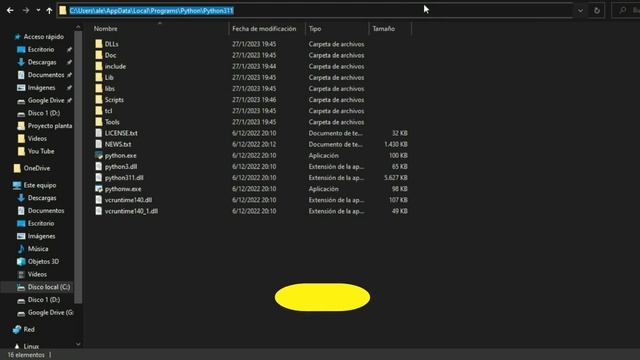This screenshot has height=360, width=640.
Task: Go up one folder level
Action: click(x=49, y=11)
